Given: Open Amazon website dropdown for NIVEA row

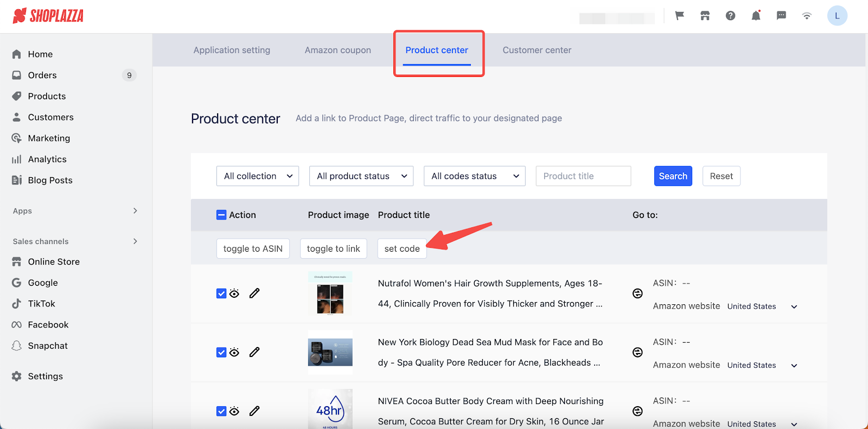Looking at the screenshot, I should tap(762, 424).
